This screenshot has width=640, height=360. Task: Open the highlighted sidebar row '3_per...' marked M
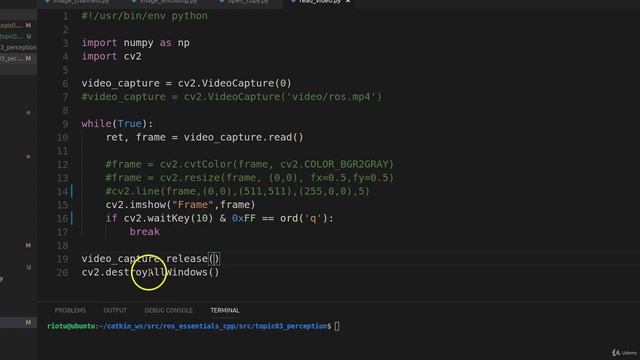[x=18, y=58]
